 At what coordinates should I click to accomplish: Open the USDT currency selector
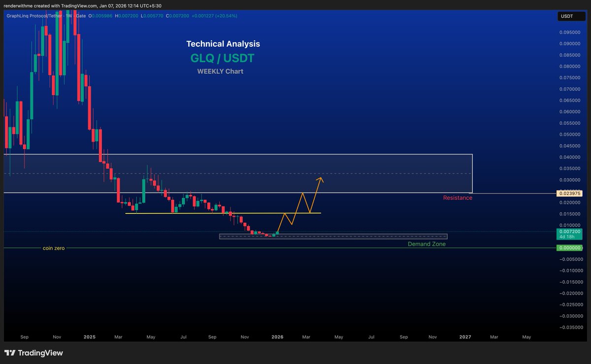pos(571,17)
